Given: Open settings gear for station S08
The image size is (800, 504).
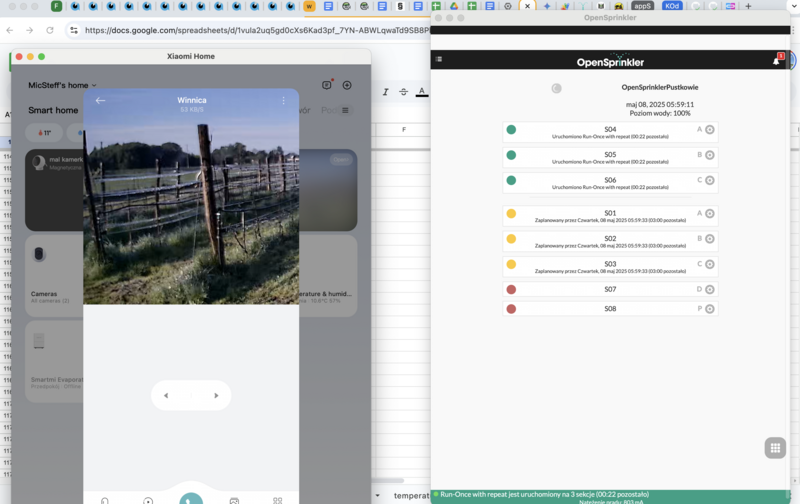Looking at the screenshot, I should 710,309.
